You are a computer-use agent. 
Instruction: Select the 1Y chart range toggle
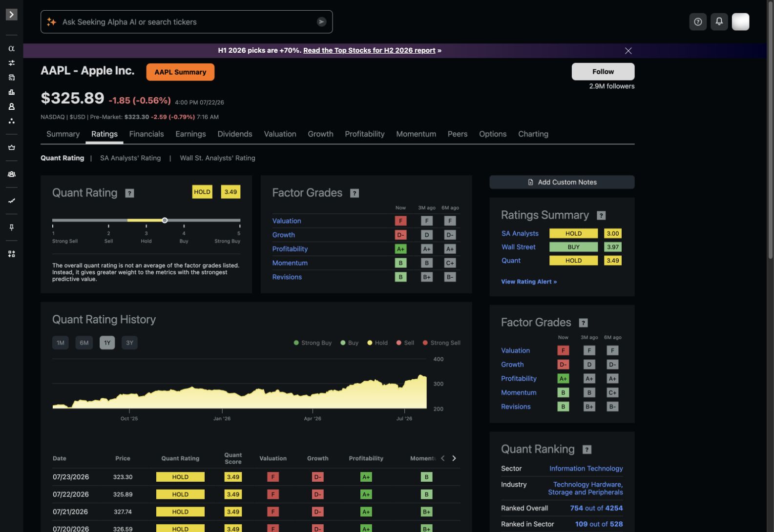pyautogui.click(x=107, y=343)
